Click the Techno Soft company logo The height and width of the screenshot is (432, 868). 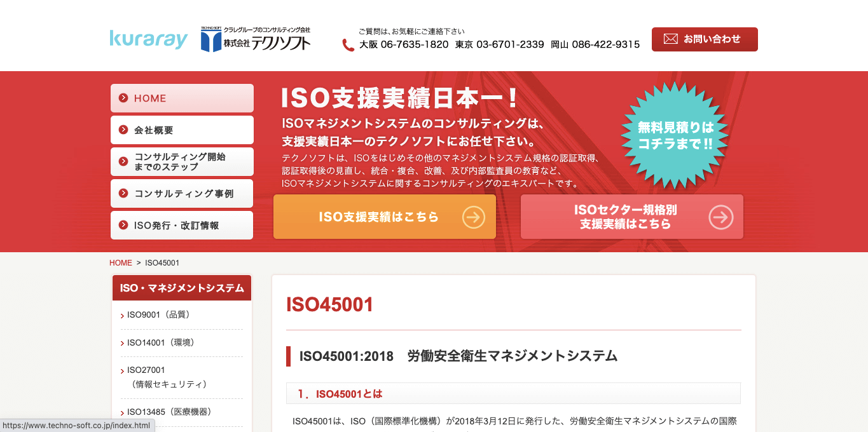256,39
